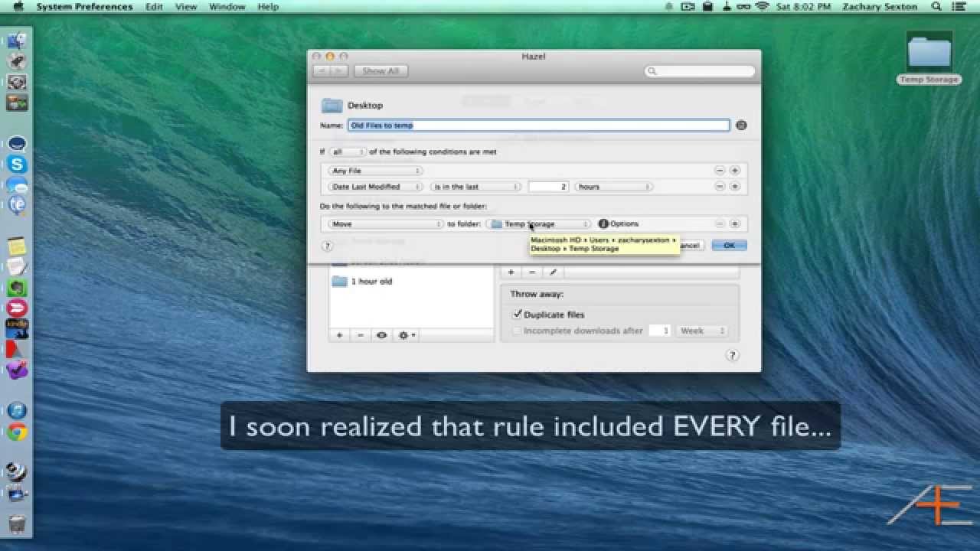
Task: Add a new folder with plus button
Action: coord(340,335)
